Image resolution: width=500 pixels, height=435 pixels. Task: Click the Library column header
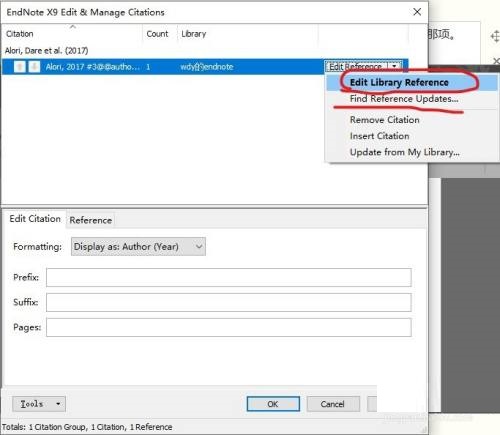coord(247,34)
